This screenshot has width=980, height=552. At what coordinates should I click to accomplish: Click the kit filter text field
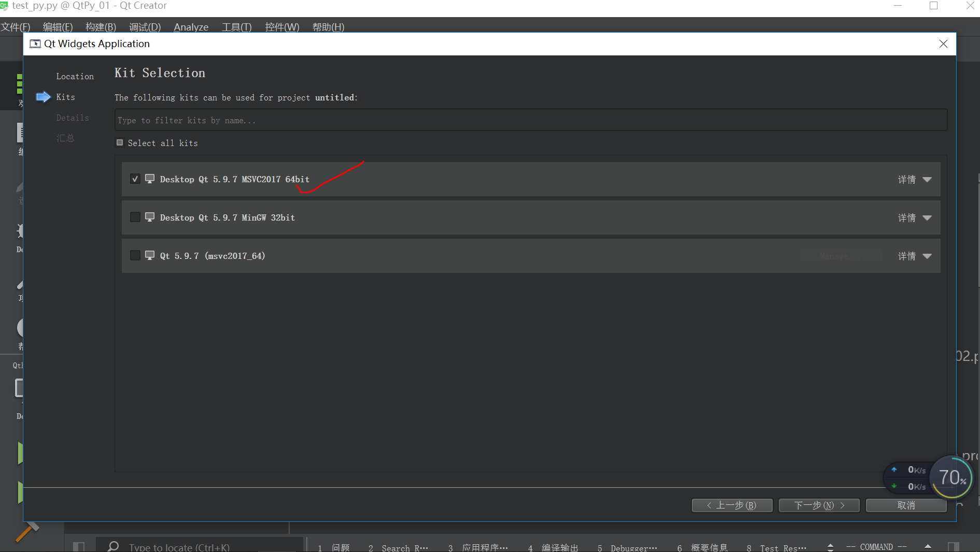coord(531,120)
